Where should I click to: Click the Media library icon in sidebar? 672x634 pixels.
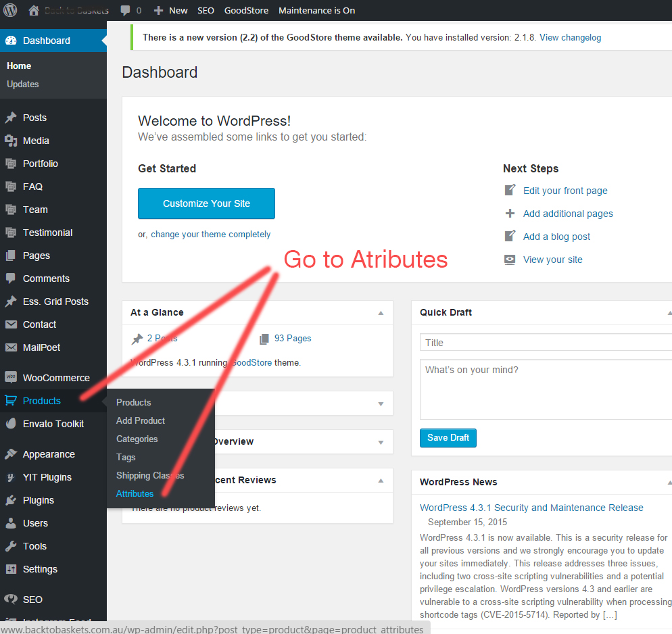(x=11, y=141)
